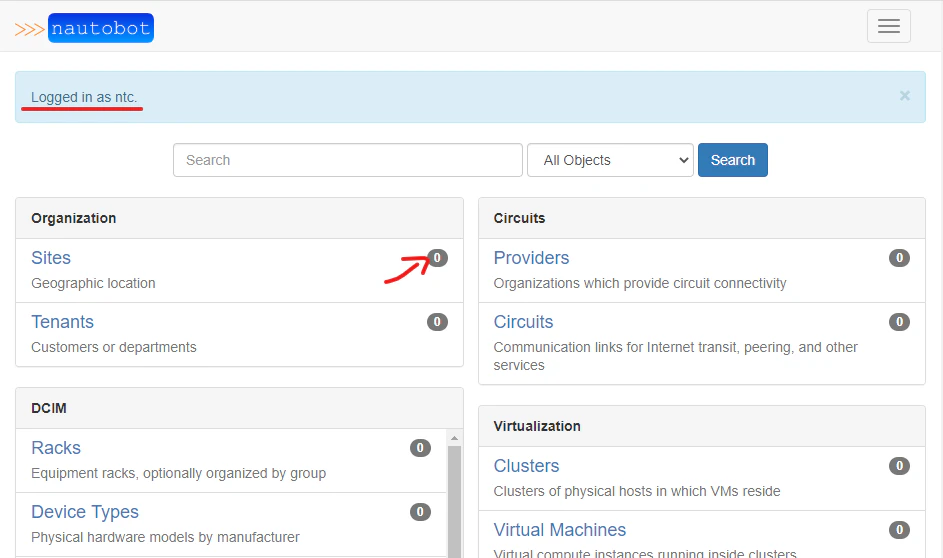Open the Sites link

pyautogui.click(x=51, y=257)
